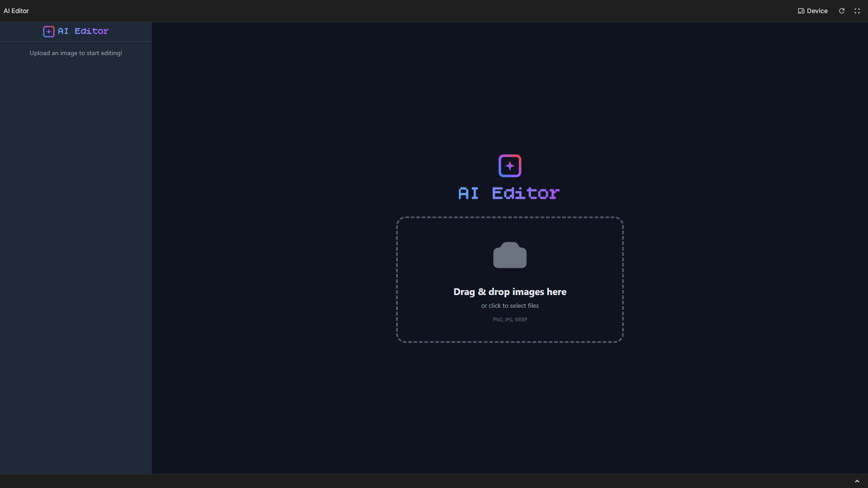Image resolution: width=868 pixels, height=488 pixels.
Task: Click "Upload an image to start editing!" message
Action: coord(76,53)
